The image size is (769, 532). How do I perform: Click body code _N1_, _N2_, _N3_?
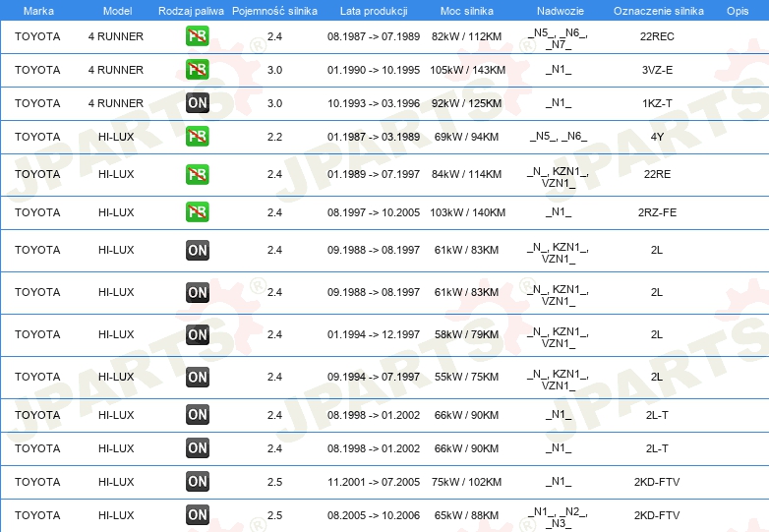tap(559, 517)
